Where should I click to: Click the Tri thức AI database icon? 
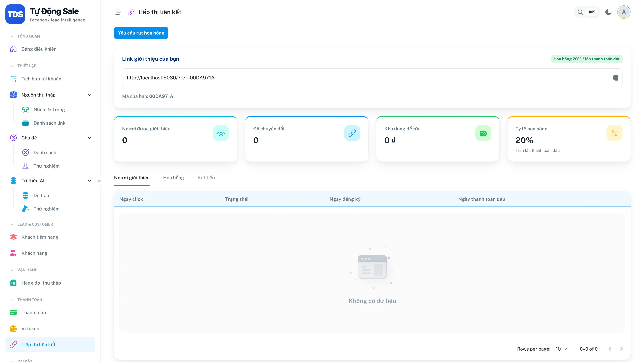tap(13, 181)
